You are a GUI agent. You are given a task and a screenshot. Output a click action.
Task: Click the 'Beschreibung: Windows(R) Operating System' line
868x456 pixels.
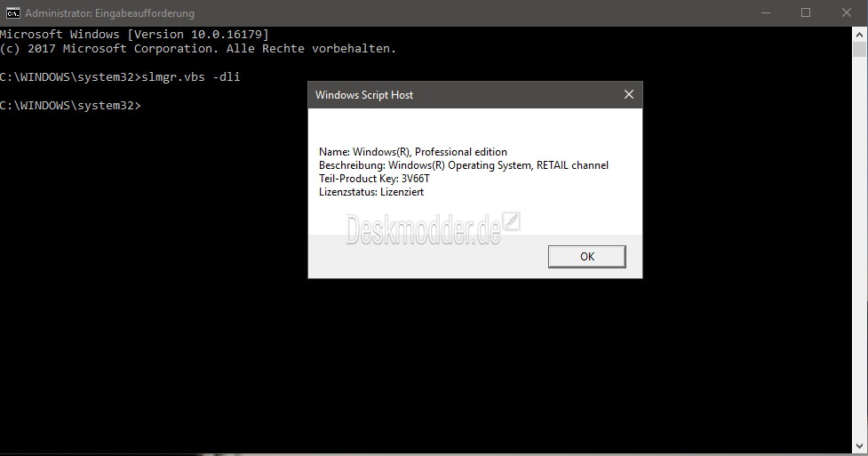tap(464, 165)
